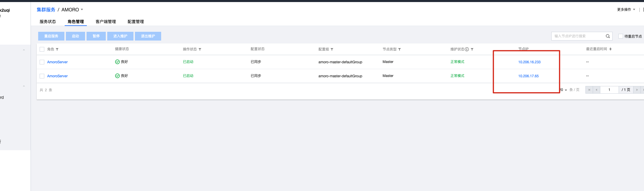Click the filter icon beside 角色 column
644x191 pixels.
[x=57, y=50]
